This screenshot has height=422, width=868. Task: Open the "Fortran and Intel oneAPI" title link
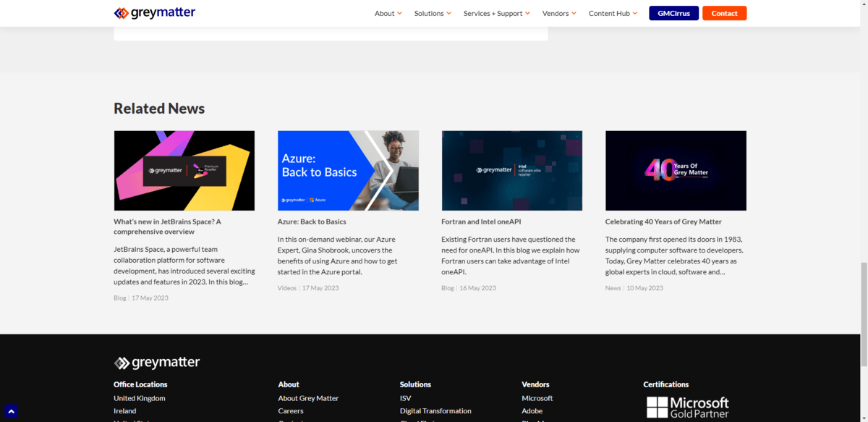click(481, 221)
